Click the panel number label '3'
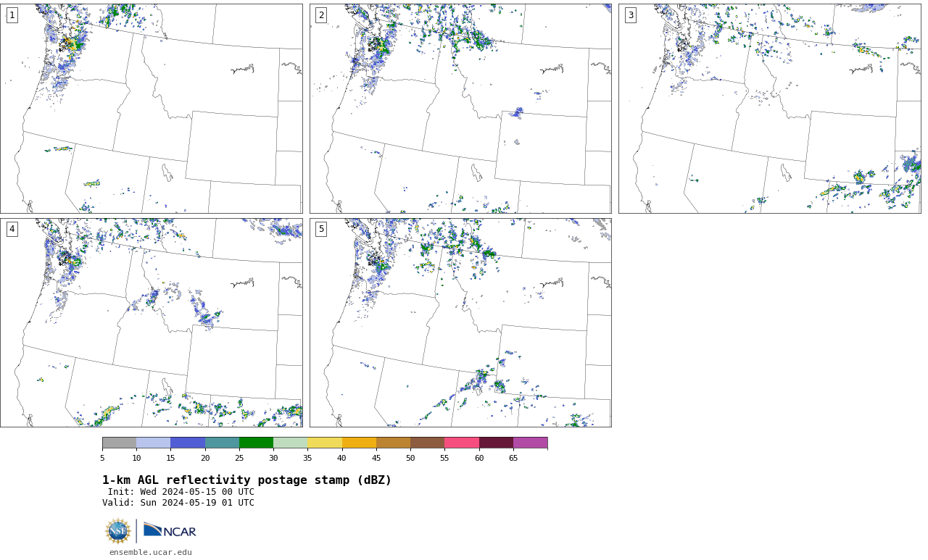 point(631,15)
